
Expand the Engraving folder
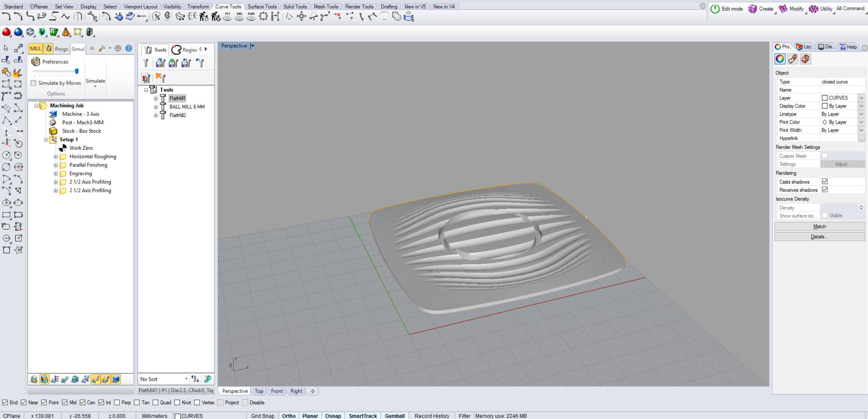click(56, 174)
